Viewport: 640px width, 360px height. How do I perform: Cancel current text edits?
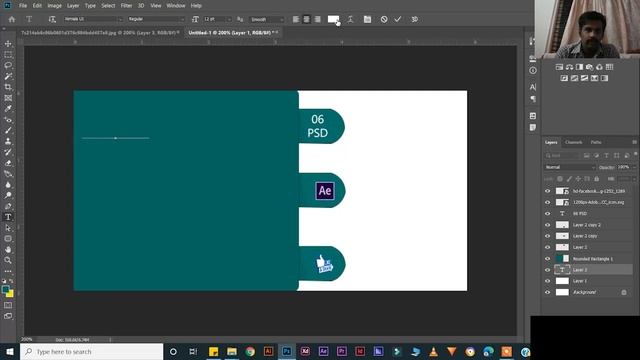[x=384, y=19]
